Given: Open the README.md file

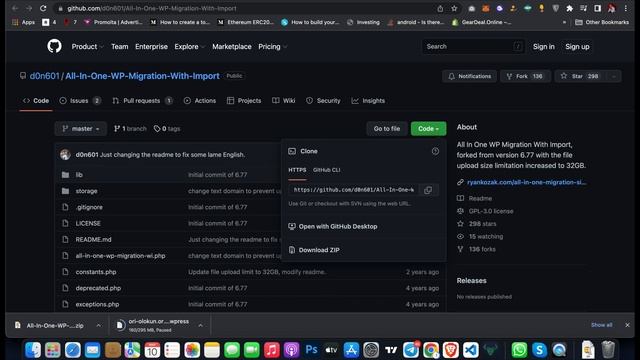Looking at the screenshot, I should [93, 240].
